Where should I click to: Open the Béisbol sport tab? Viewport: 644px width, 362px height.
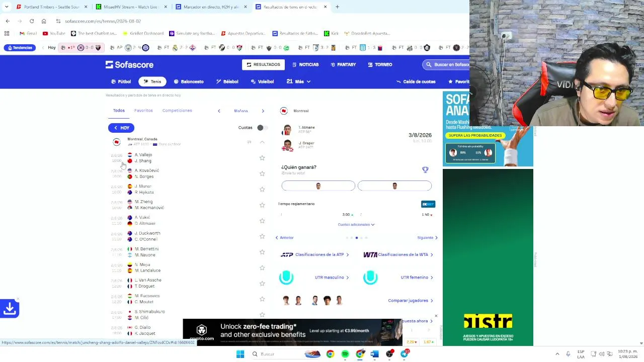[x=227, y=81]
